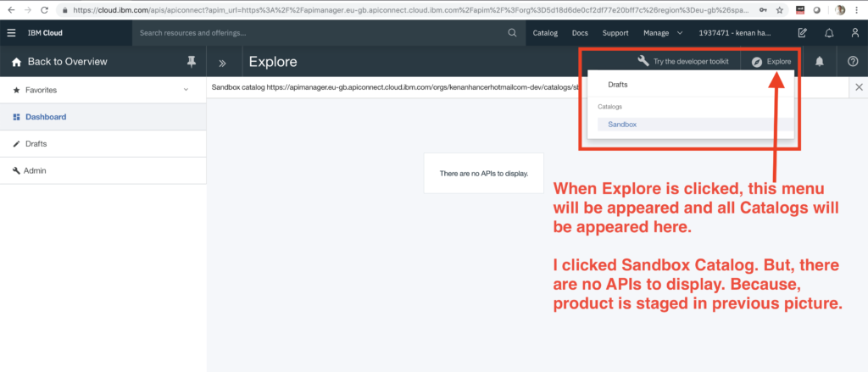
Task: Click Try the developer toolkit
Action: [691, 62]
